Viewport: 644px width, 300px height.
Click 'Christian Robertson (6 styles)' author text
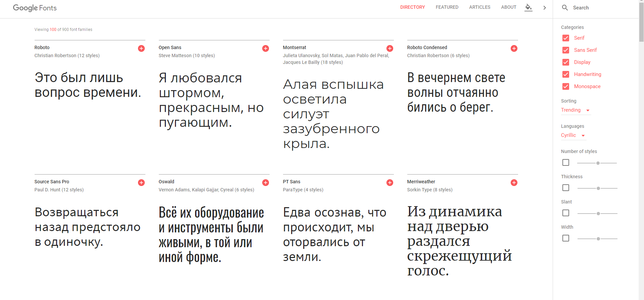coord(439,55)
